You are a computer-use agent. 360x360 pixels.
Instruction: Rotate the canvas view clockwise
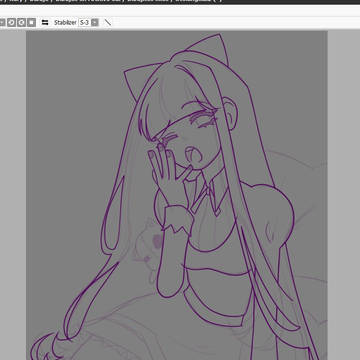(x=21, y=23)
